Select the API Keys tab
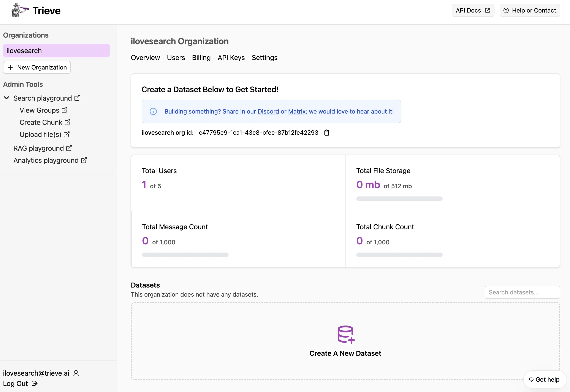 pyautogui.click(x=231, y=57)
